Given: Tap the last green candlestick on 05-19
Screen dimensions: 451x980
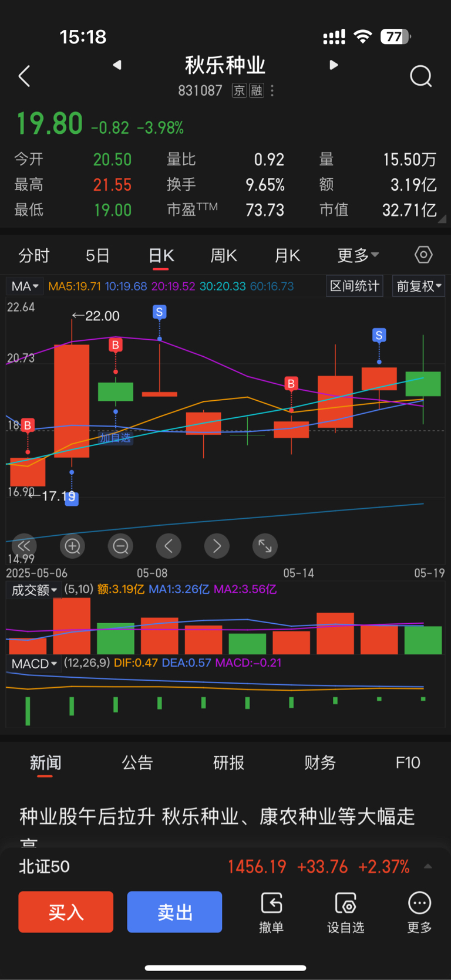Looking at the screenshot, I should [423, 383].
